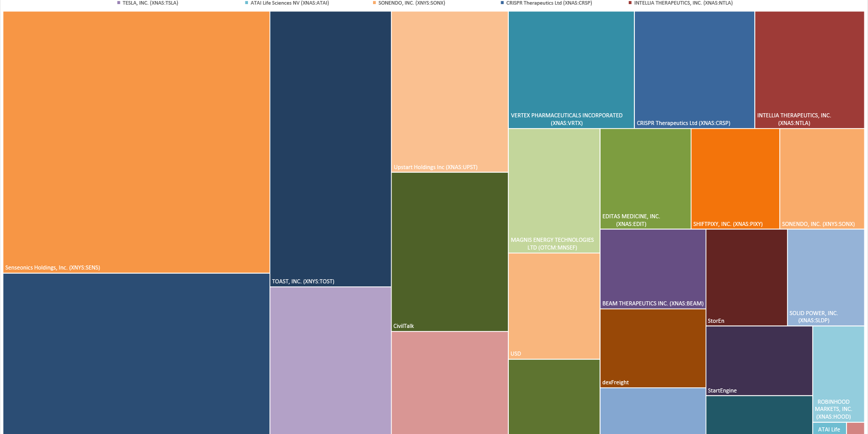Click the CRISPR Therapeutics legend color marker

tap(502, 3)
